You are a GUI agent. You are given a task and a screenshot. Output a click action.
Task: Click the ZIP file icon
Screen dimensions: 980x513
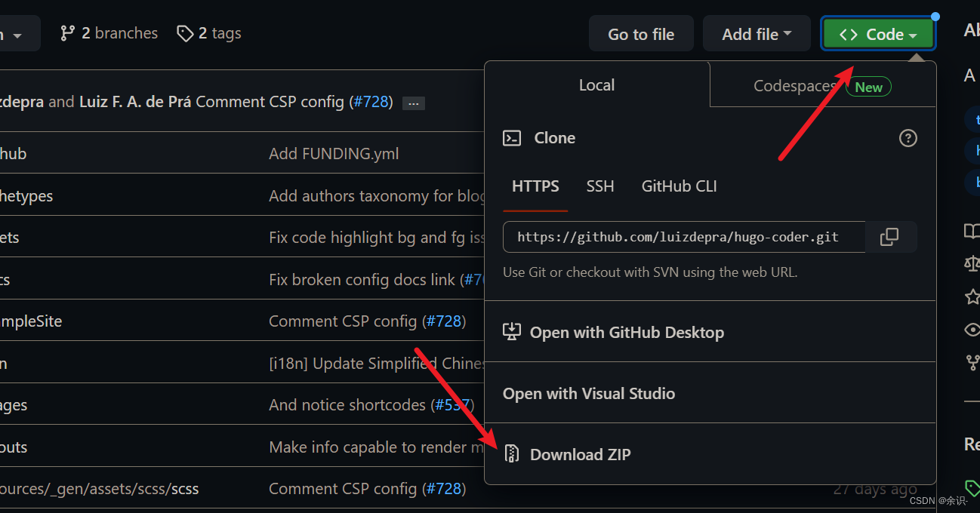pos(512,454)
